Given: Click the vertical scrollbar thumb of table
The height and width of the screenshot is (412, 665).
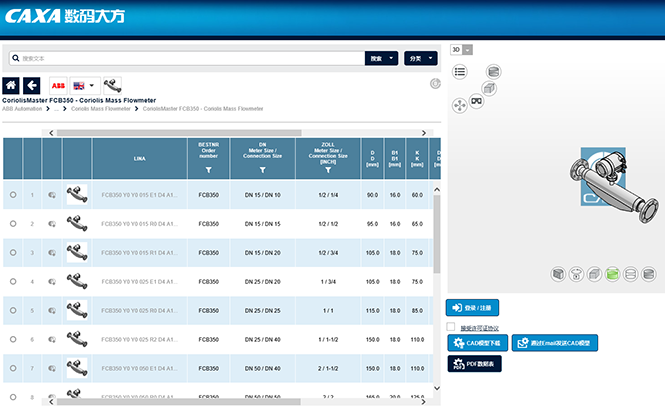Looking at the screenshot, I should (437, 234).
